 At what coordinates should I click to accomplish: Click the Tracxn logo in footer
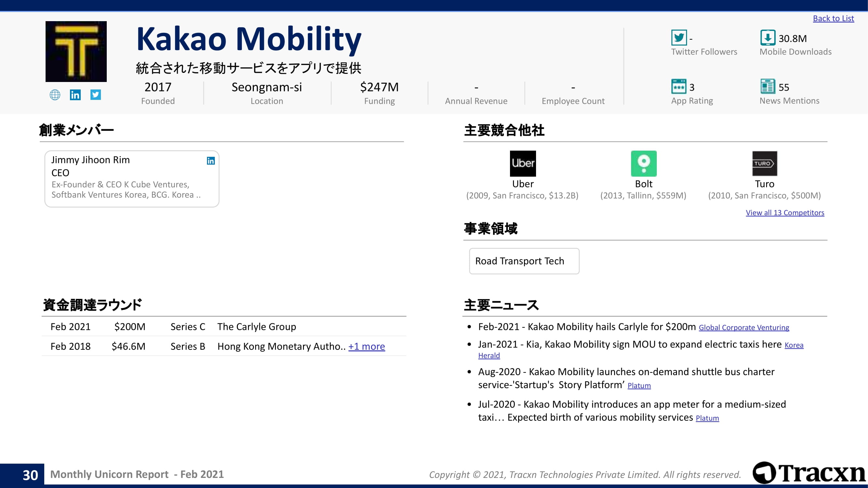809,473
